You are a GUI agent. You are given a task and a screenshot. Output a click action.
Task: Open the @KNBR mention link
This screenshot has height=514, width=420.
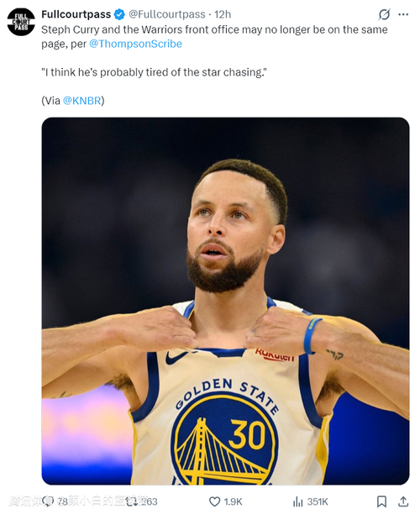pyautogui.click(x=81, y=101)
